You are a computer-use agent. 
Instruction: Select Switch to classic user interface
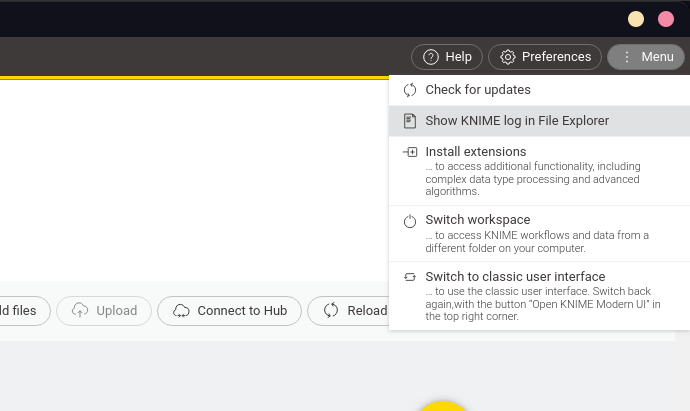pyautogui.click(x=540, y=296)
